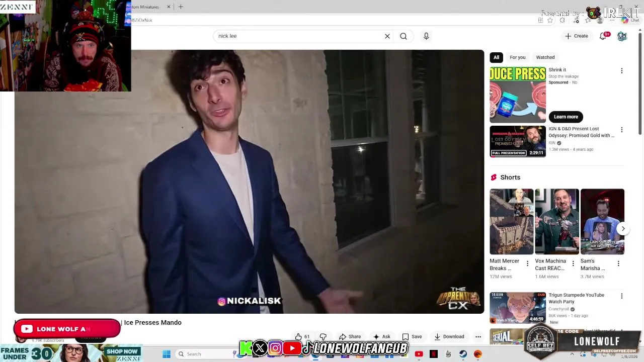This screenshot has width=644, height=362.
Task: Select the For you filter chip
Action: point(517,57)
